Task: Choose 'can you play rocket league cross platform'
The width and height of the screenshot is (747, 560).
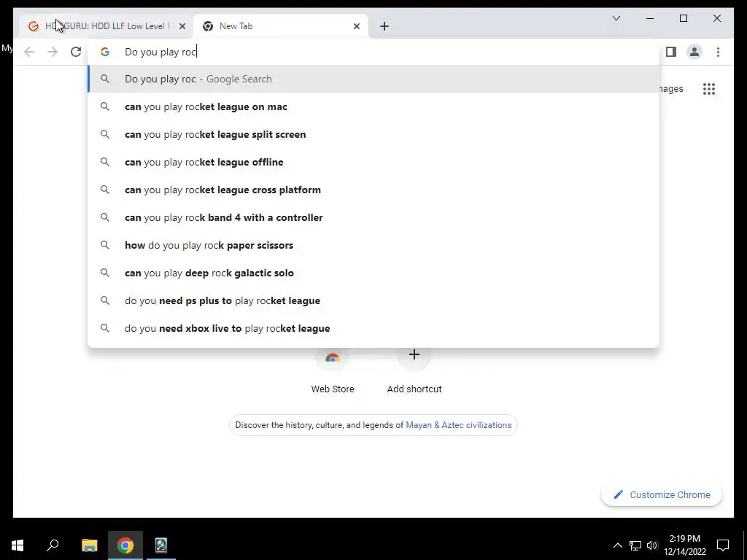Action: coord(373,190)
